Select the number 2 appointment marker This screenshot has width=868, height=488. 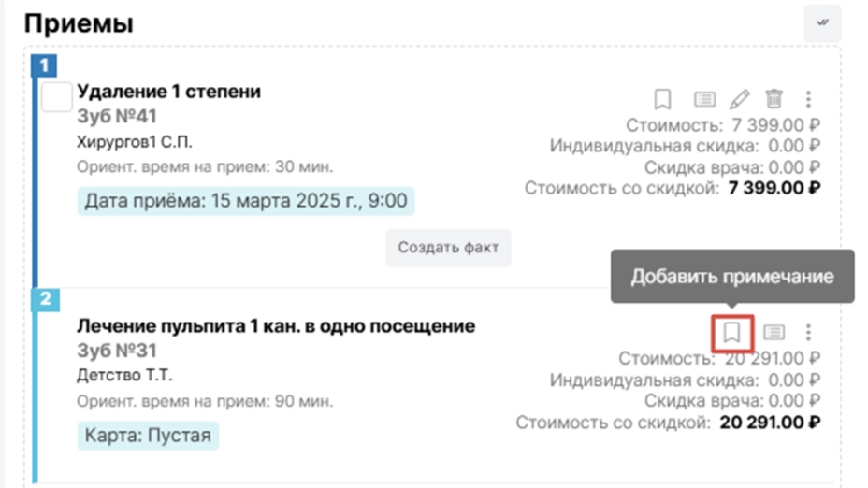pos(46,299)
